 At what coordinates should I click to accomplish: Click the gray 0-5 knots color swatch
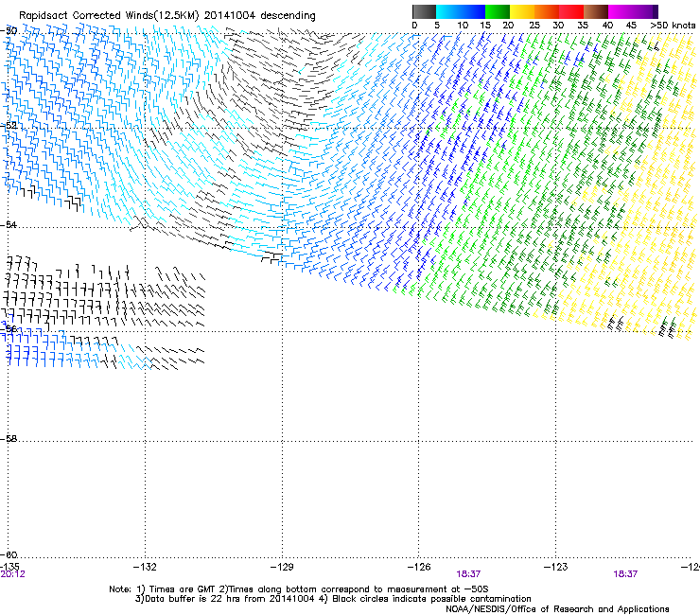(x=424, y=11)
